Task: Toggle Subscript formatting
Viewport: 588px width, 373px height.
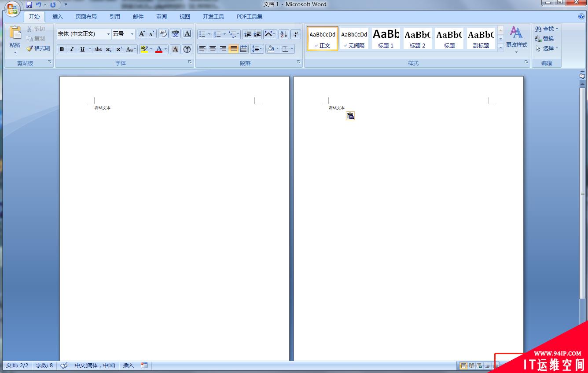Action: point(109,49)
